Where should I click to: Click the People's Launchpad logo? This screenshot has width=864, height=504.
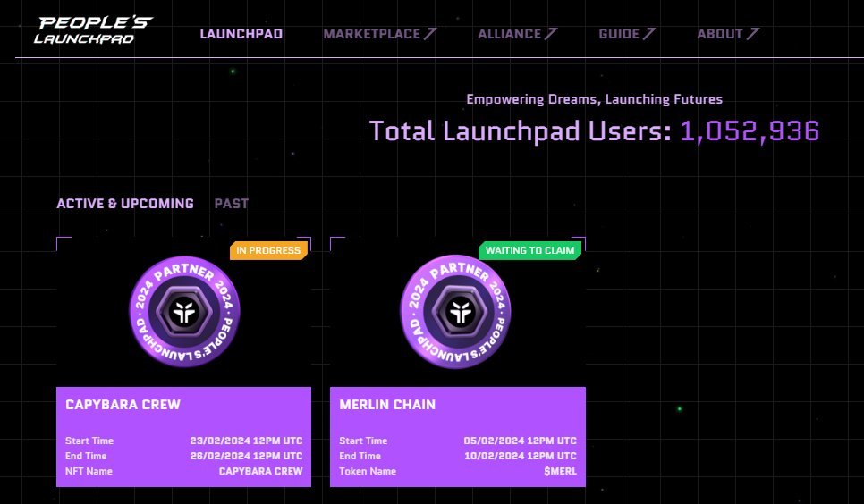pos(93,30)
